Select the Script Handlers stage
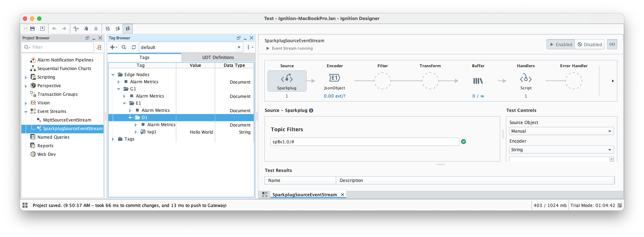 point(526,81)
